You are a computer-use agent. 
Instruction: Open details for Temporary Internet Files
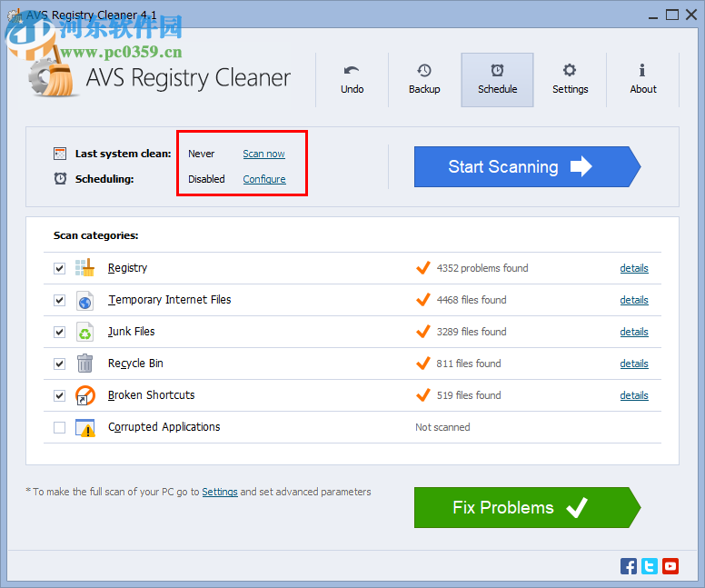click(634, 300)
